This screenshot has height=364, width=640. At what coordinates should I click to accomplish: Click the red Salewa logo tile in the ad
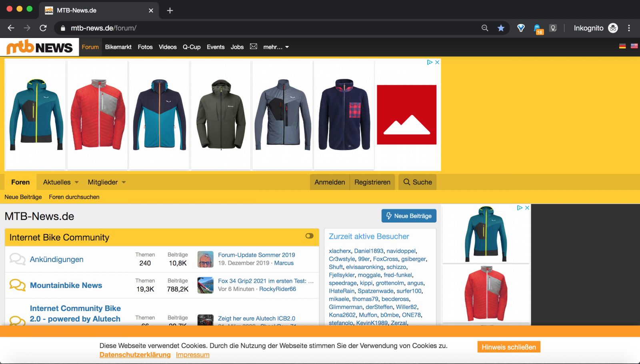tap(407, 115)
